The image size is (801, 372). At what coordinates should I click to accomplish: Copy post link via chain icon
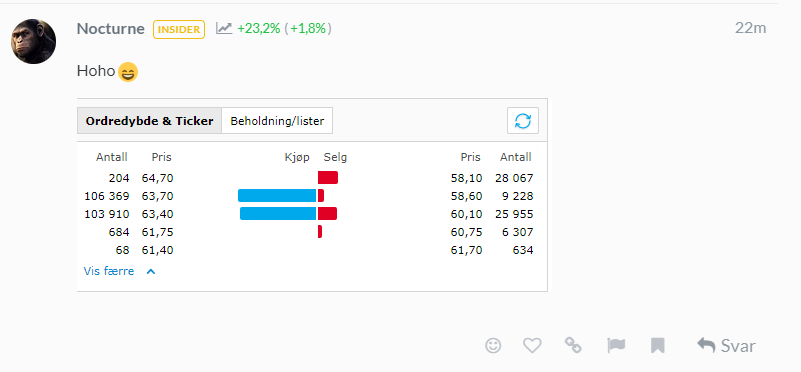pos(573,345)
